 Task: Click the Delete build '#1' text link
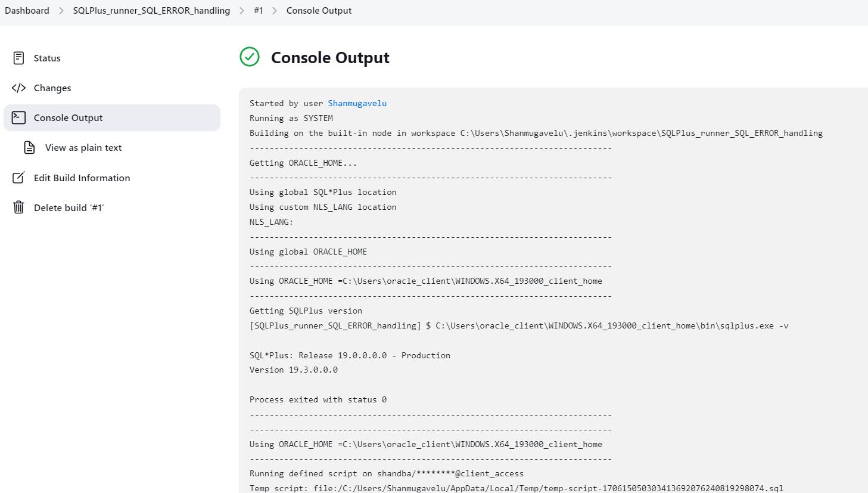69,207
